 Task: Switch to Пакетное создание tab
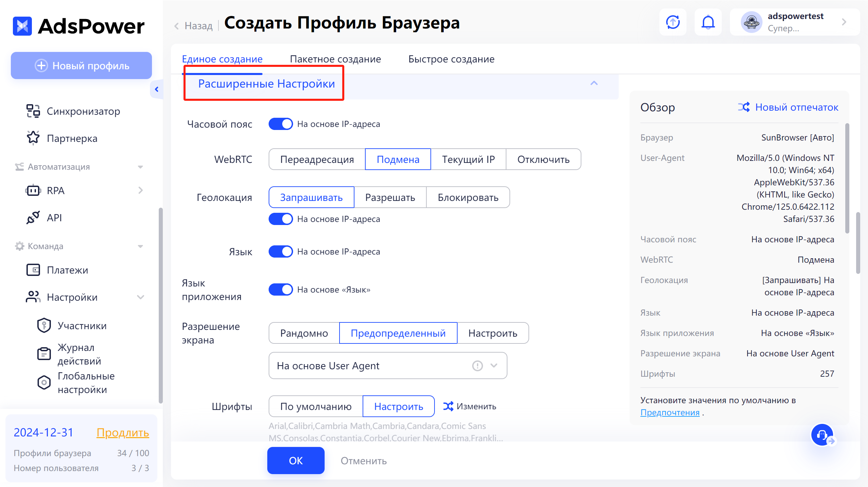pos(335,59)
